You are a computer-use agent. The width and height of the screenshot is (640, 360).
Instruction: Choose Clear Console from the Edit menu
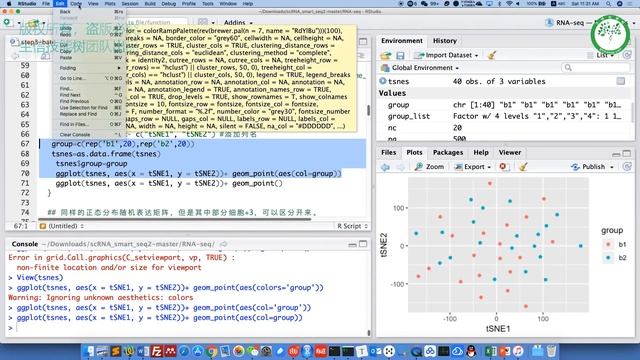click(75, 134)
